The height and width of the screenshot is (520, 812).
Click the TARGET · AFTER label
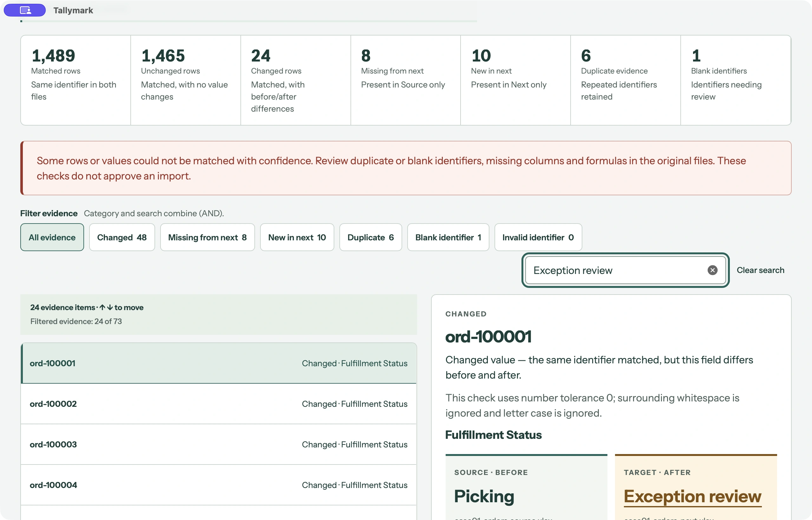(x=657, y=472)
